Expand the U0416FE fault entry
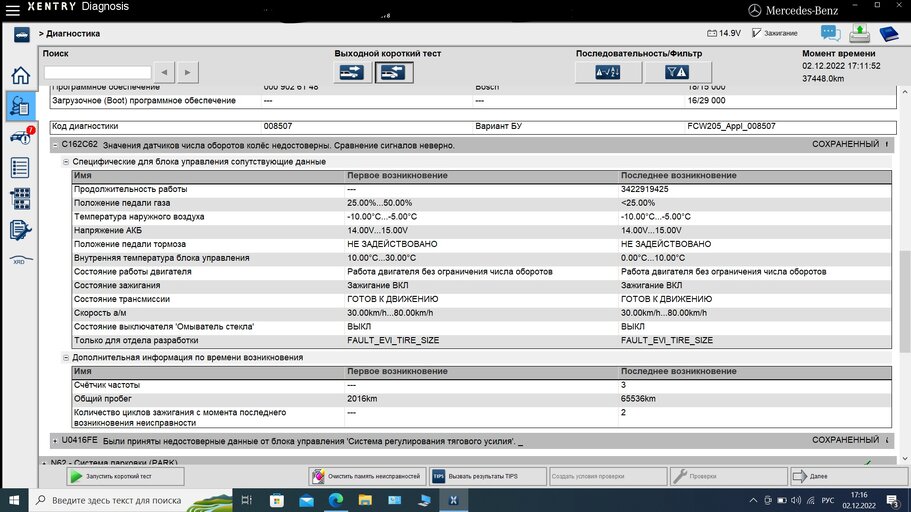Image resolution: width=911 pixels, height=512 pixels. coord(55,441)
